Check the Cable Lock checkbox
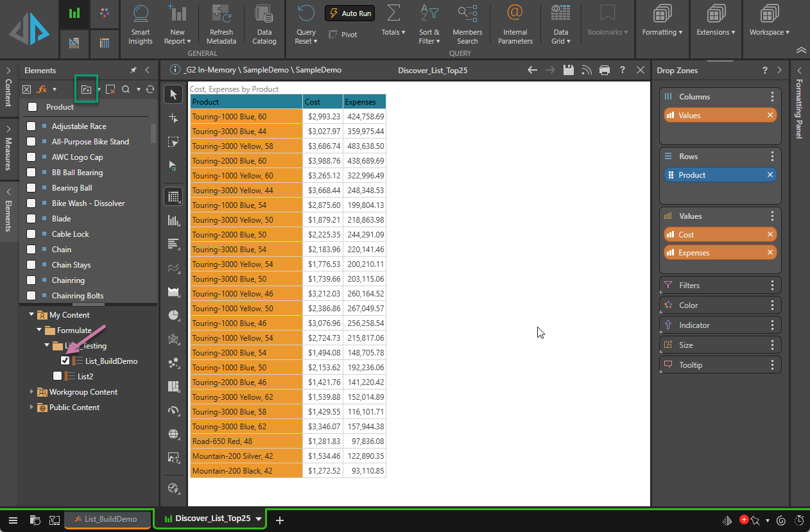810x532 pixels. pyautogui.click(x=31, y=234)
